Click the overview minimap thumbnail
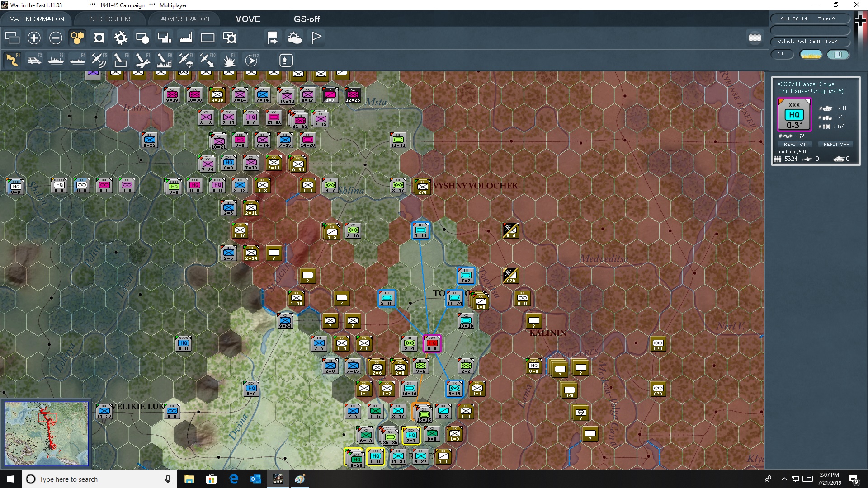This screenshot has width=868, height=488. coord(47,434)
